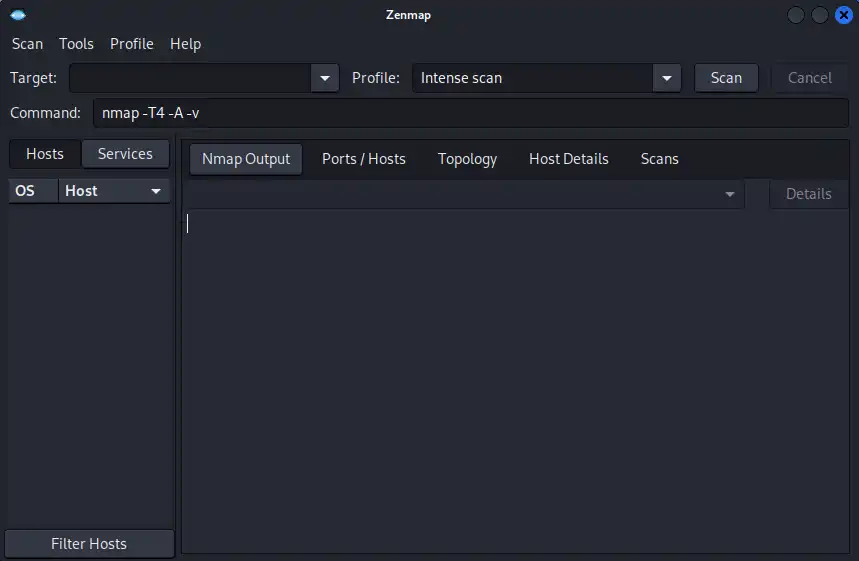Edit the nmap command field
This screenshot has width=859, height=561.
point(471,113)
